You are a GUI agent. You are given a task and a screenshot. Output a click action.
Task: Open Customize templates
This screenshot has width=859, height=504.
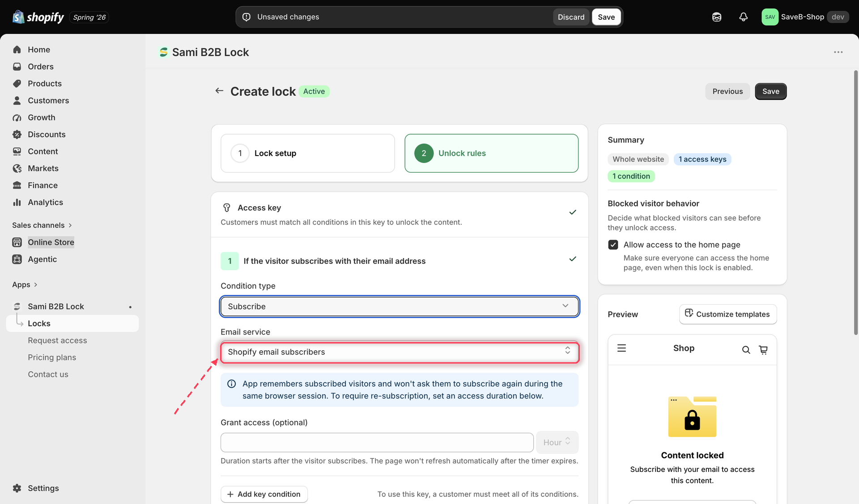click(x=728, y=314)
